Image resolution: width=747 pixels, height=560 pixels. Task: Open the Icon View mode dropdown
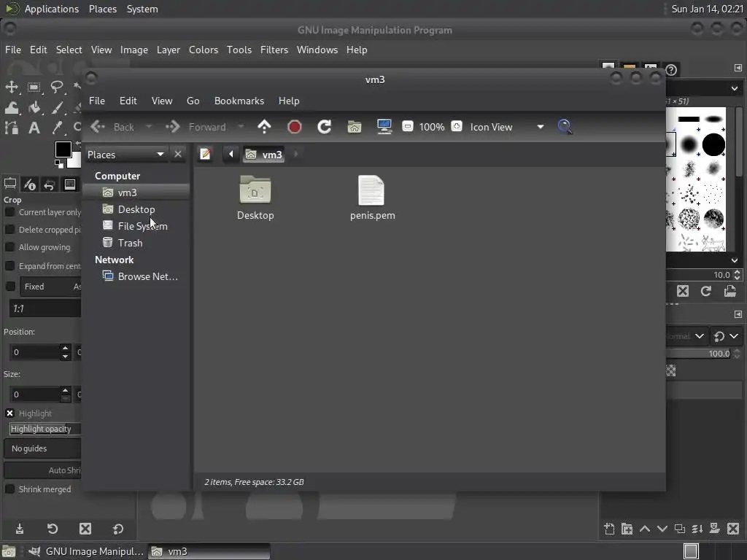click(507, 127)
